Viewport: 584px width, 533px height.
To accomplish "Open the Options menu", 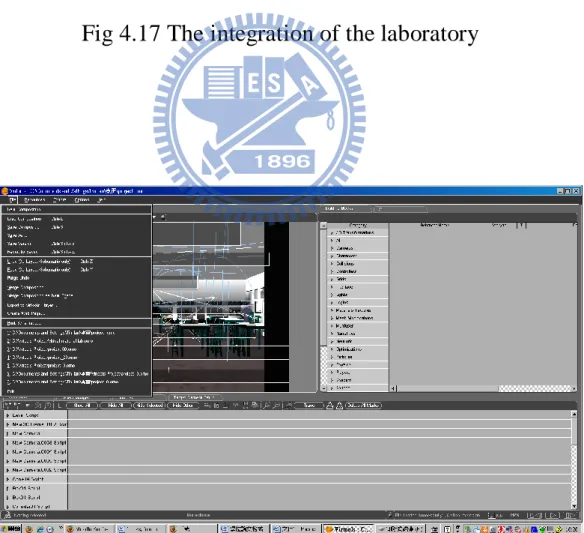I will click(x=82, y=200).
